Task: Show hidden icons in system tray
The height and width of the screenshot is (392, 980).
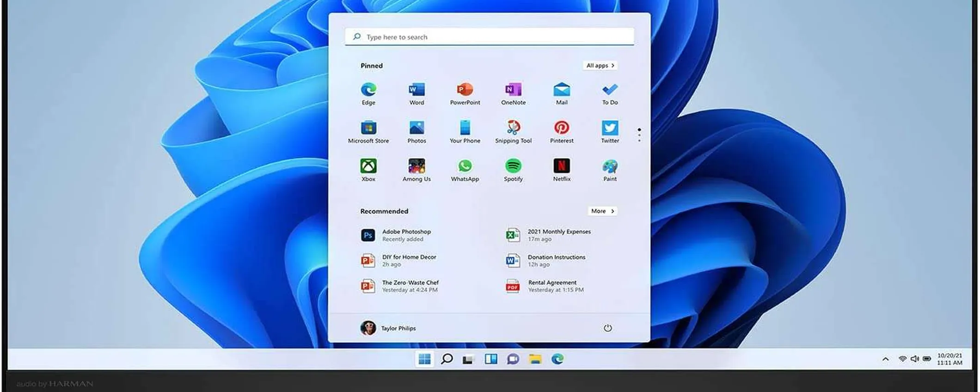Action: (885, 359)
